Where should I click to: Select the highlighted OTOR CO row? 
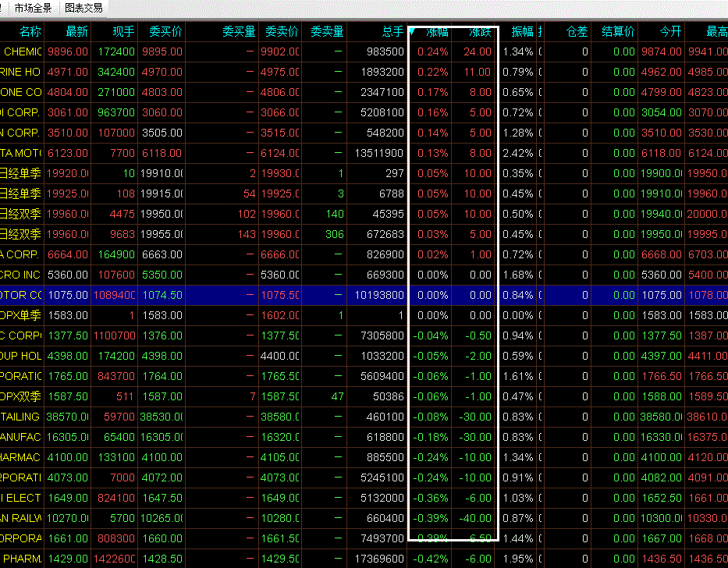click(364, 295)
